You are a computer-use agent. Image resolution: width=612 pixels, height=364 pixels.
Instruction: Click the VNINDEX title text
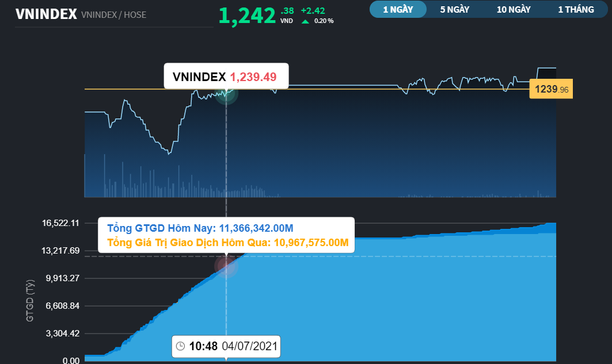(x=46, y=14)
